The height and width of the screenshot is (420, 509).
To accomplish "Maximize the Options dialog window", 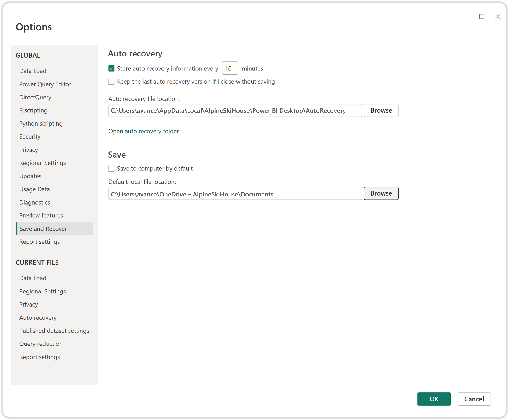I will [x=482, y=16].
